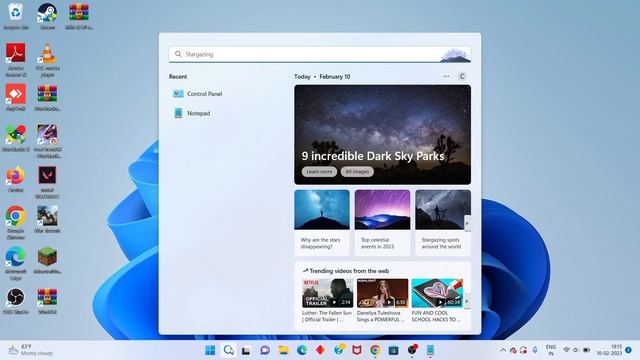
Task: Open 'Stargazing spots around the world' card
Action: (443, 222)
